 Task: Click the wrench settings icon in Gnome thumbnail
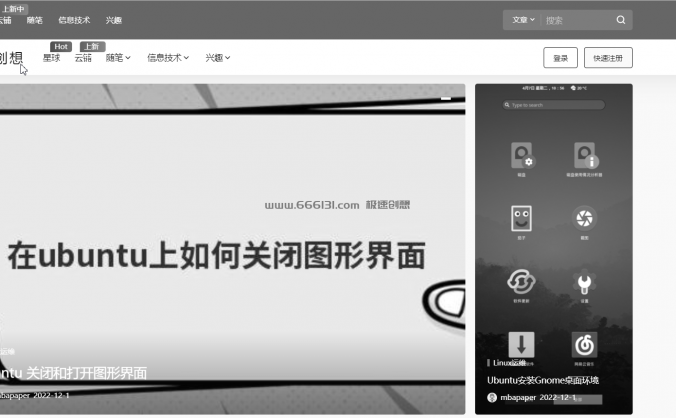[x=585, y=282]
